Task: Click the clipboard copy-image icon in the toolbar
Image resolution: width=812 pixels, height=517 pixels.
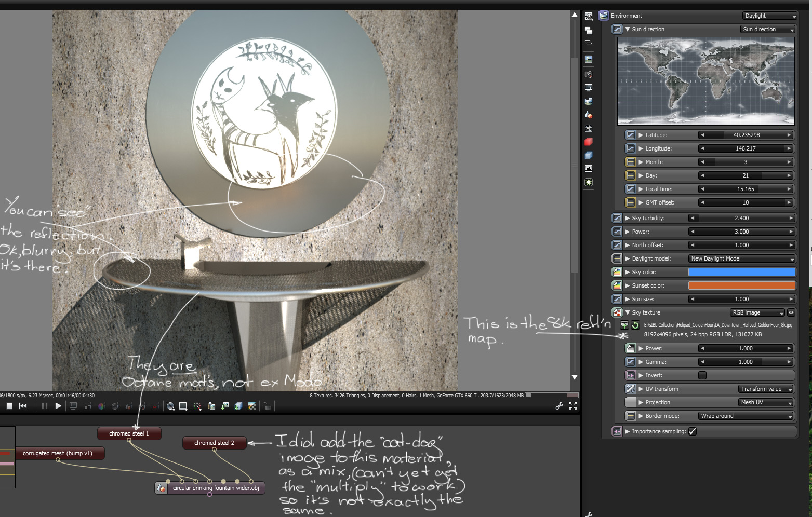Action: (211, 406)
